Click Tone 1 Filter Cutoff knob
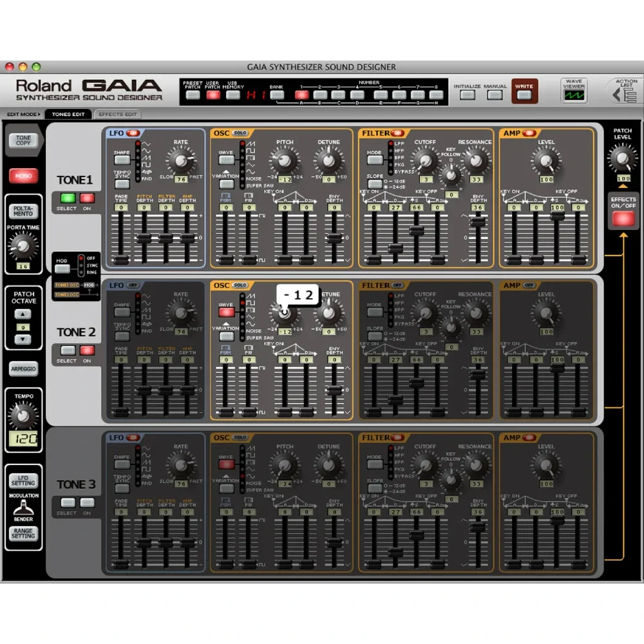Screen dimensions: 644x644 [425, 160]
